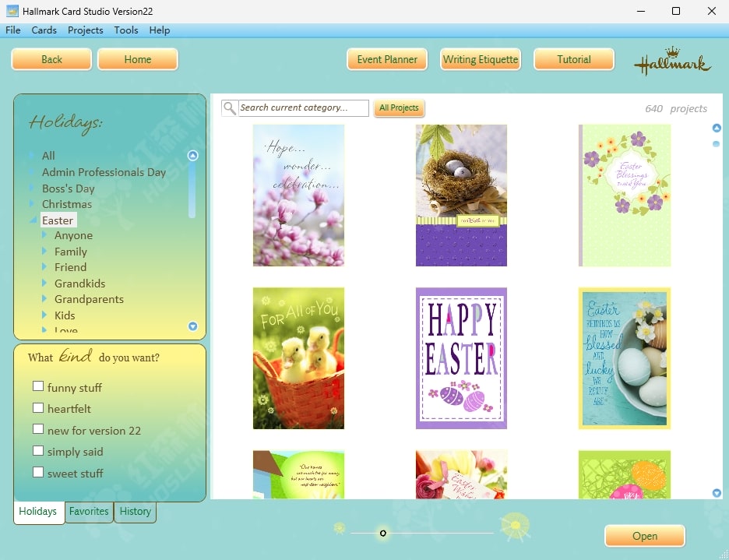This screenshot has width=729, height=560.
Task: Select the Easter Blessings wreath card
Action: [625, 195]
